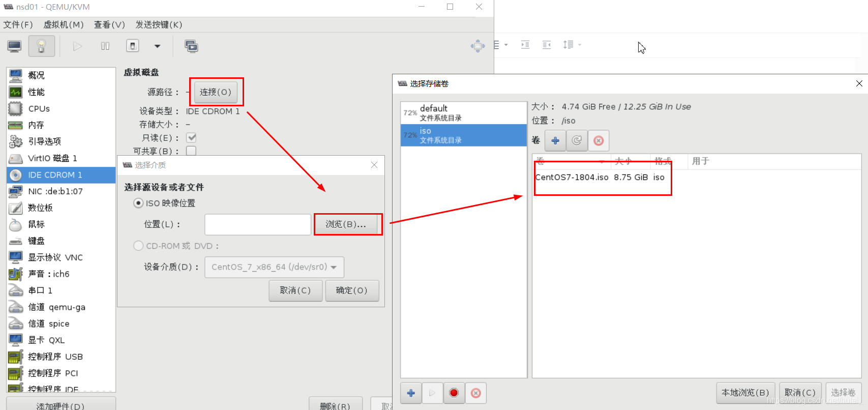
Task: Click 取消(C) in 选择存储卷 dialog
Action: point(800,393)
